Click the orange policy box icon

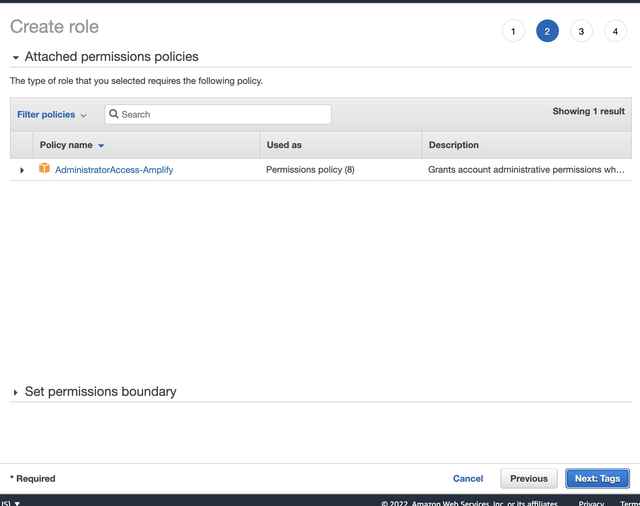click(44, 168)
